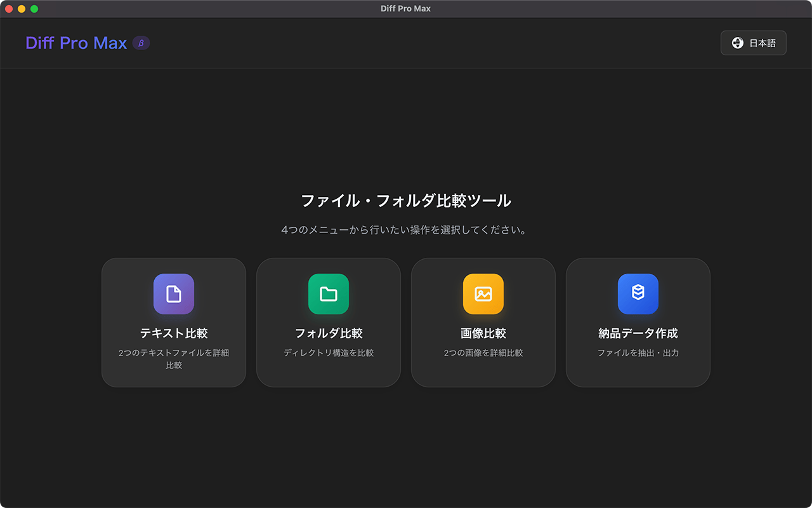
Task: Click the globe icon in the language button
Action: click(x=737, y=43)
